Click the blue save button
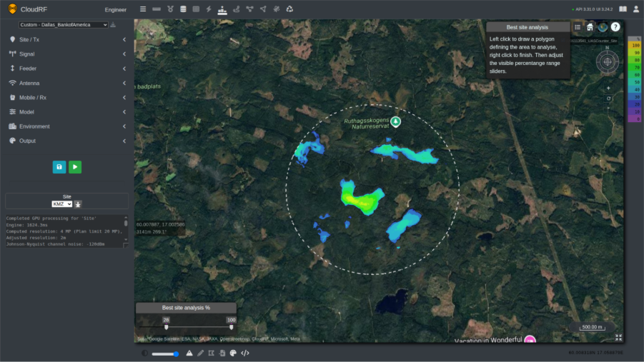 point(59,167)
